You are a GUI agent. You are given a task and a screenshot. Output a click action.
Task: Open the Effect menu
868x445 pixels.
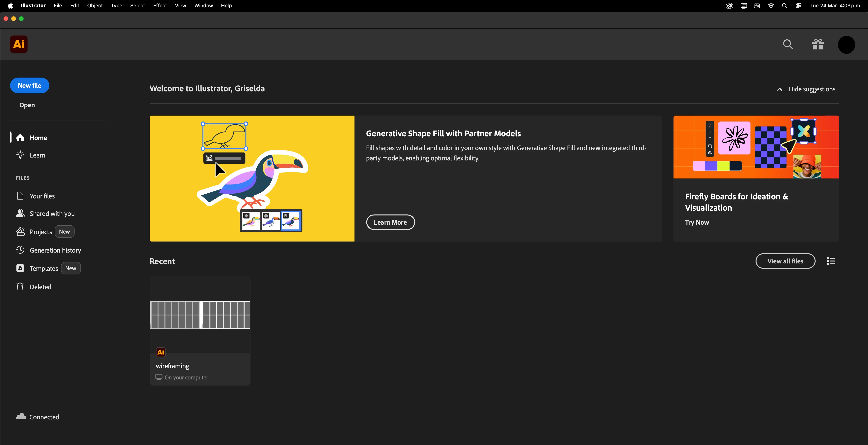point(160,6)
